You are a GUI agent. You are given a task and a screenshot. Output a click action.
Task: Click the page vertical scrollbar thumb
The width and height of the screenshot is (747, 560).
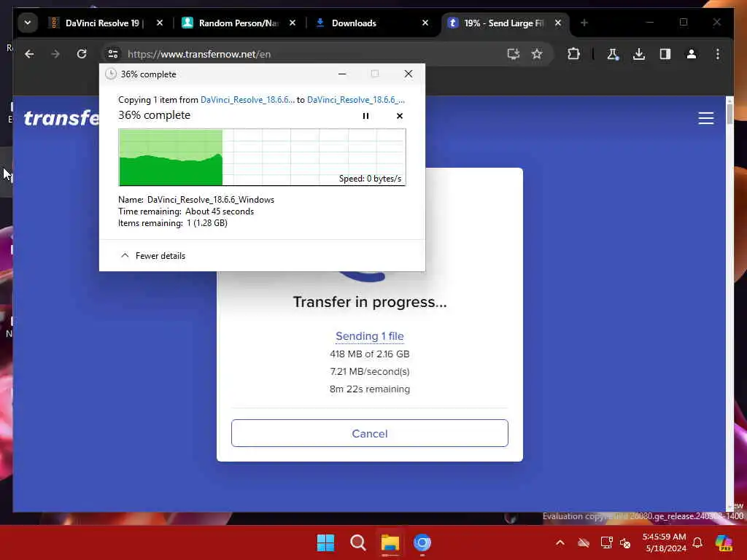point(729,113)
